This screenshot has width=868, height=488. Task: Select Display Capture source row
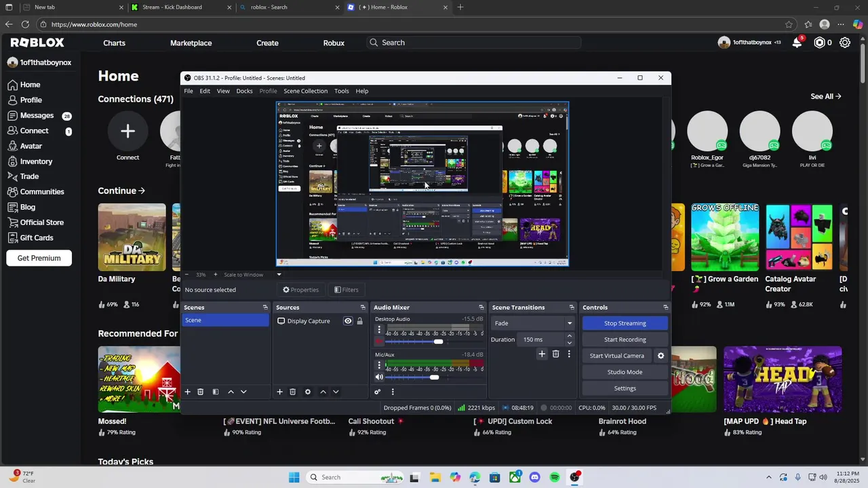point(320,321)
